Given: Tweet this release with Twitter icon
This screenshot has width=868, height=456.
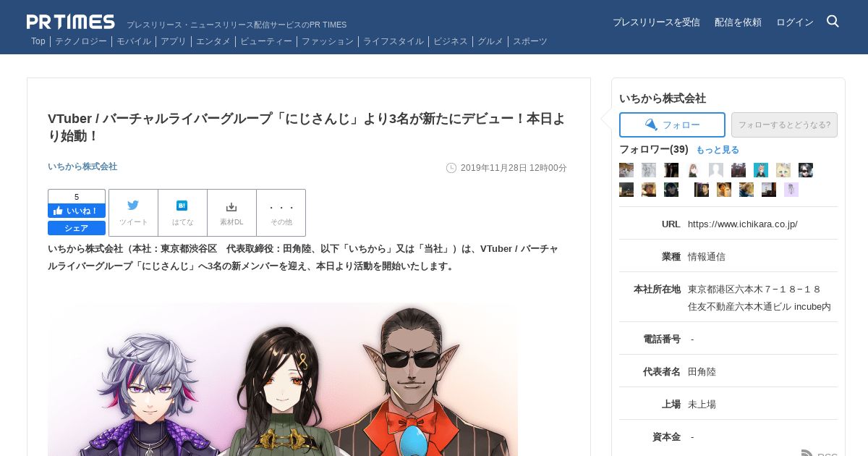Looking at the screenshot, I should (x=133, y=213).
